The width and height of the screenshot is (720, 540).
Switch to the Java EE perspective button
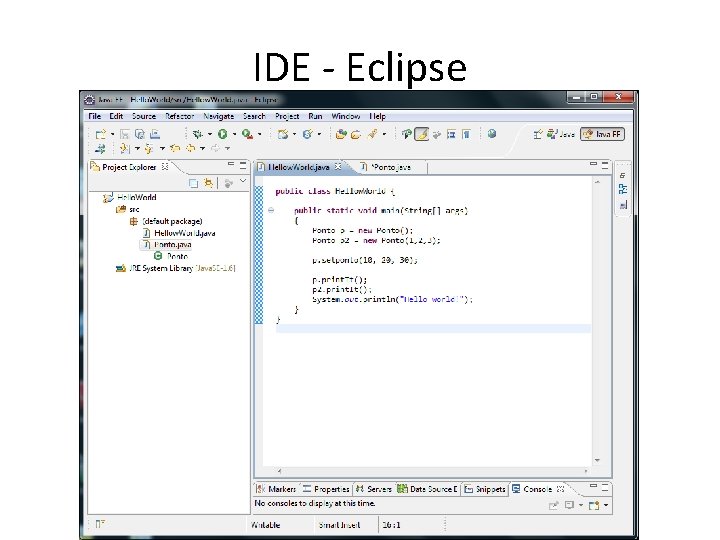click(x=602, y=134)
